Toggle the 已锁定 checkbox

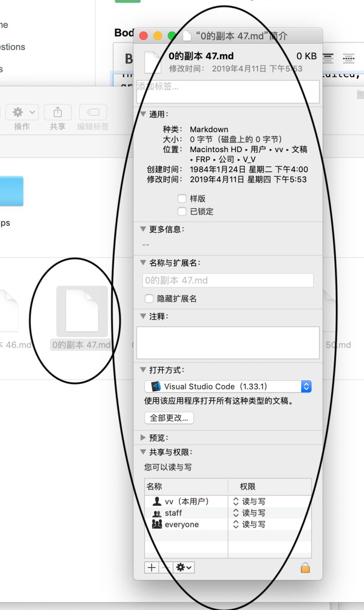click(x=182, y=211)
